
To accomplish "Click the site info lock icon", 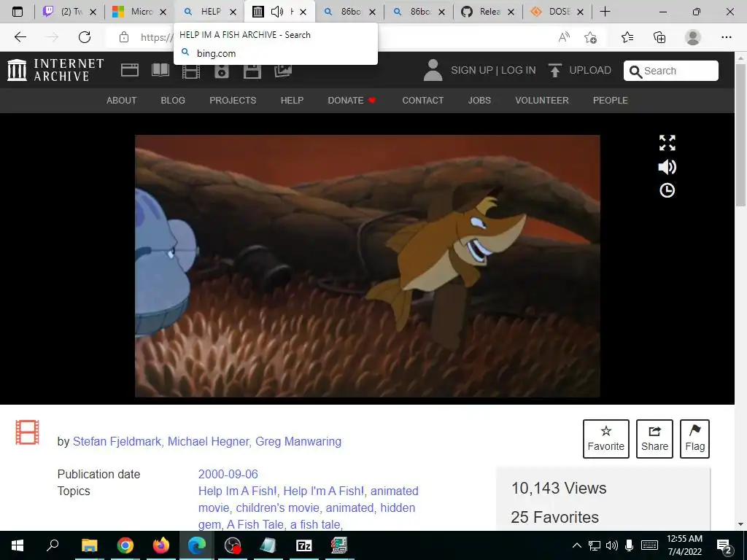I will pyautogui.click(x=124, y=37).
